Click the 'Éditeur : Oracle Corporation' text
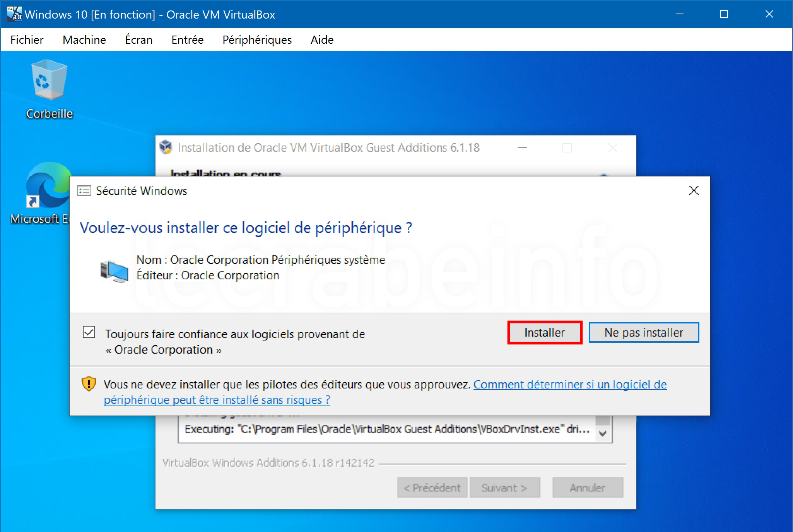The width and height of the screenshot is (793, 532). [x=208, y=275]
